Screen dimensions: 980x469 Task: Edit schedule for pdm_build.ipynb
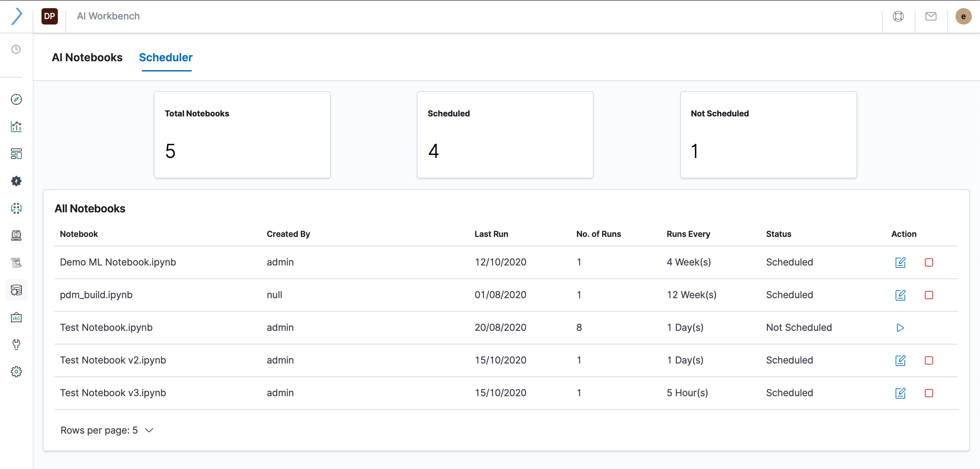pyautogui.click(x=900, y=295)
